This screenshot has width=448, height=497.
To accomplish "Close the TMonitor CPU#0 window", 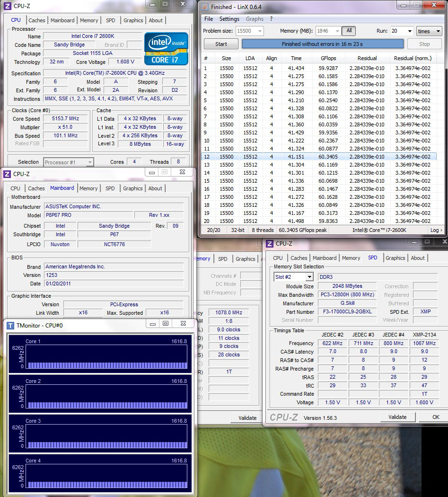I will pos(183,324).
